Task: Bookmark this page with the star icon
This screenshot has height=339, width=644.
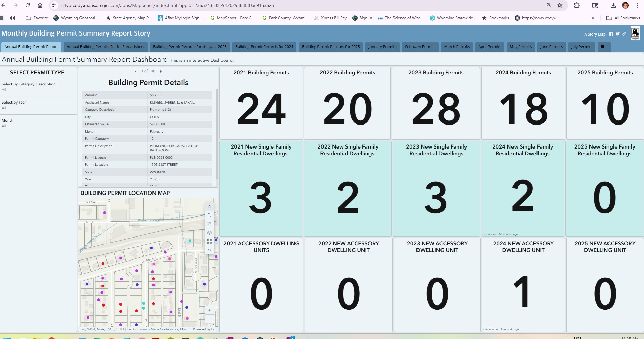Action: pyautogui.click(x=560, y=5)
